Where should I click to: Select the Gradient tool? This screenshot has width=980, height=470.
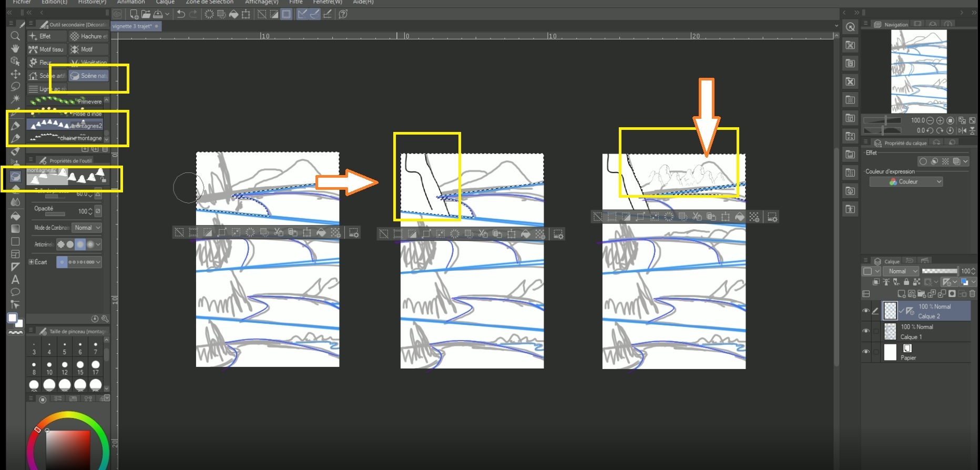click(15, 229)
